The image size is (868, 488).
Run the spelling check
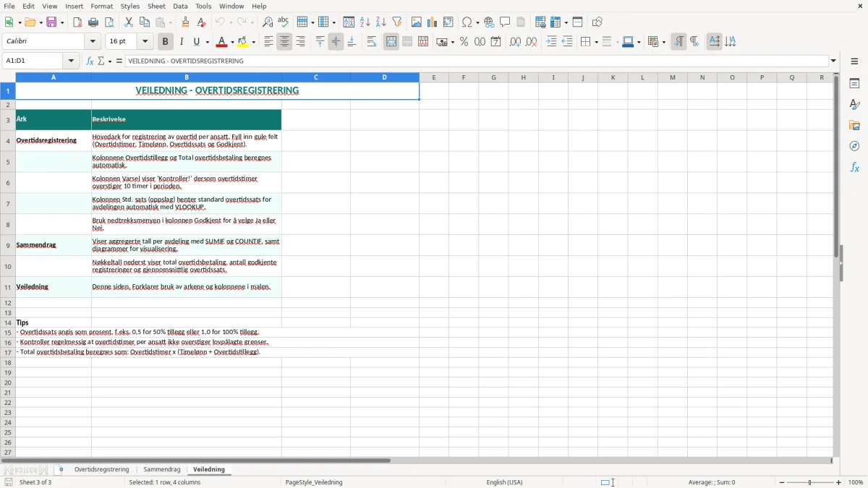(284, 22)
